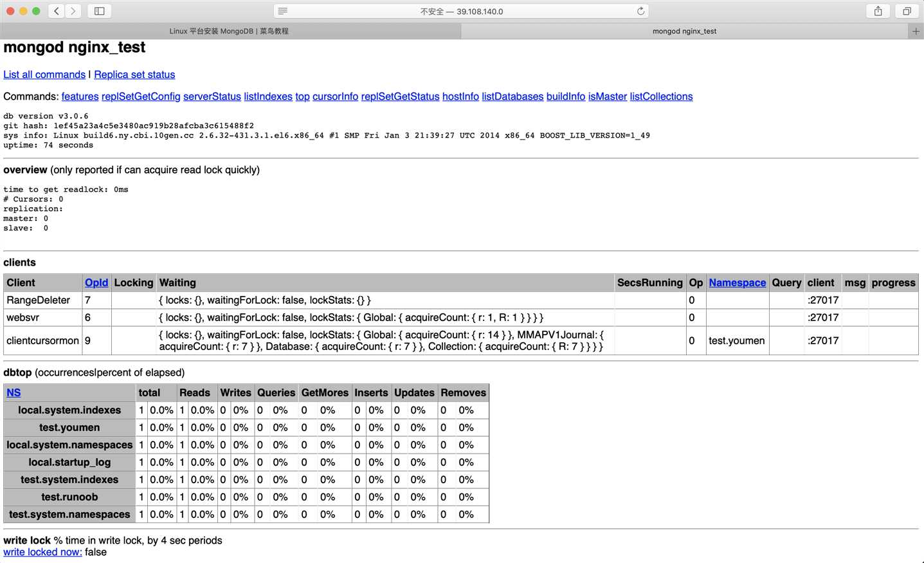Open the Share menu icon
Viewport: 924px width, 563px height.
[878, 11]
